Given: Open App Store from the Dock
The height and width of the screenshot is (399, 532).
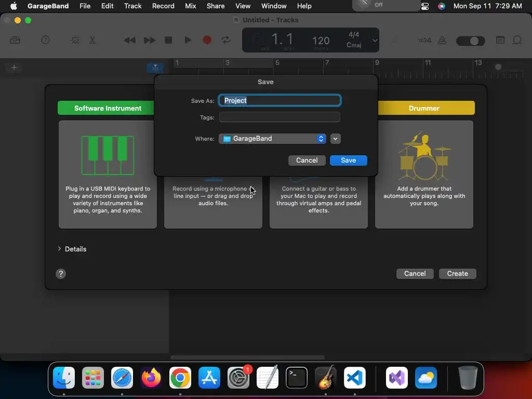Looking at the screenshot, I should pos(209,378).
